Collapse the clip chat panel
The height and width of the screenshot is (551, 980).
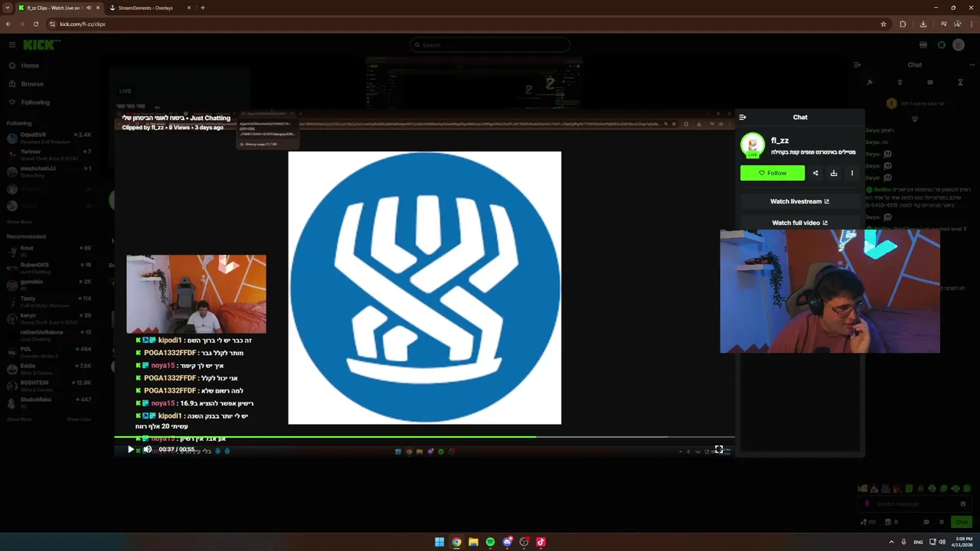[x=742, y=117]
